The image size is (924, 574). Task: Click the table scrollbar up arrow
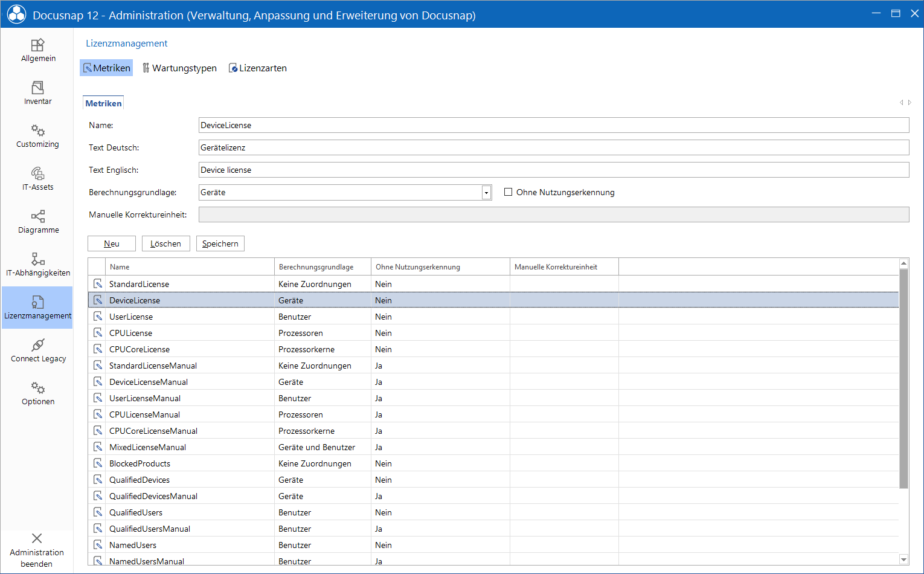coord(904,263)
